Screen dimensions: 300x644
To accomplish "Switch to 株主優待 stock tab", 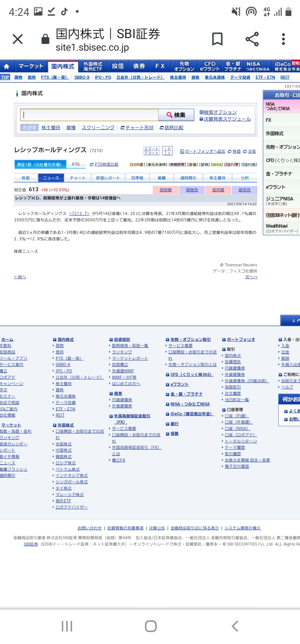I will 217,178.
